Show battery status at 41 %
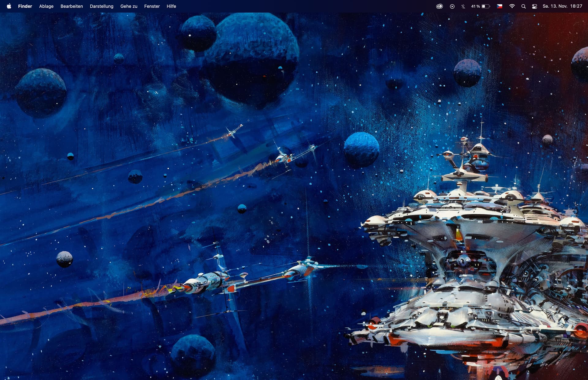Image resolution: width=588 pixels, height=380 pixels. click(481, 6)
